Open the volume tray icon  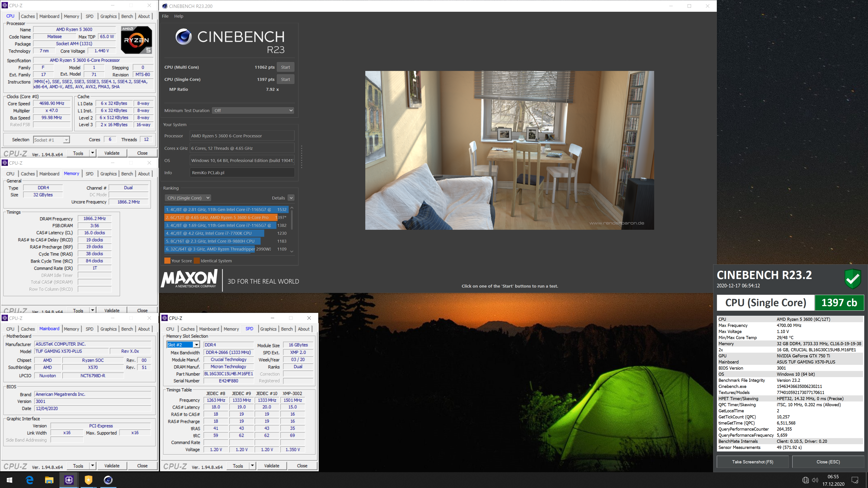click(815, 480)
